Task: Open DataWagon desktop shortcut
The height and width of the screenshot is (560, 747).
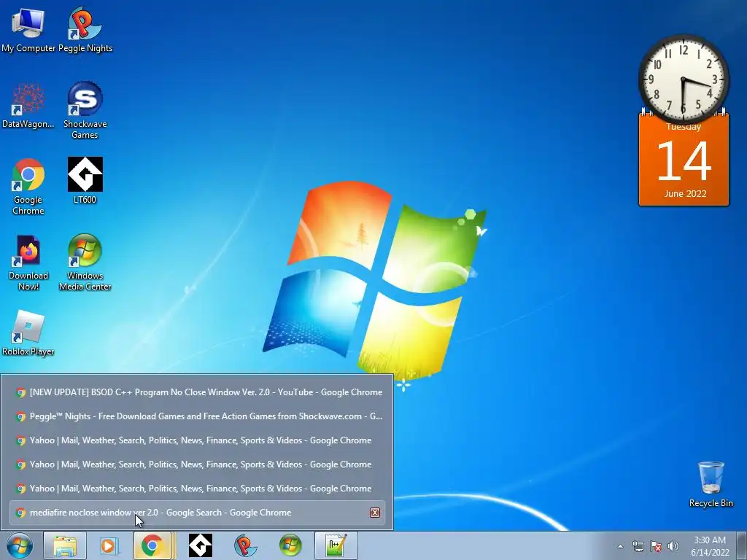Action: [28, 106]
